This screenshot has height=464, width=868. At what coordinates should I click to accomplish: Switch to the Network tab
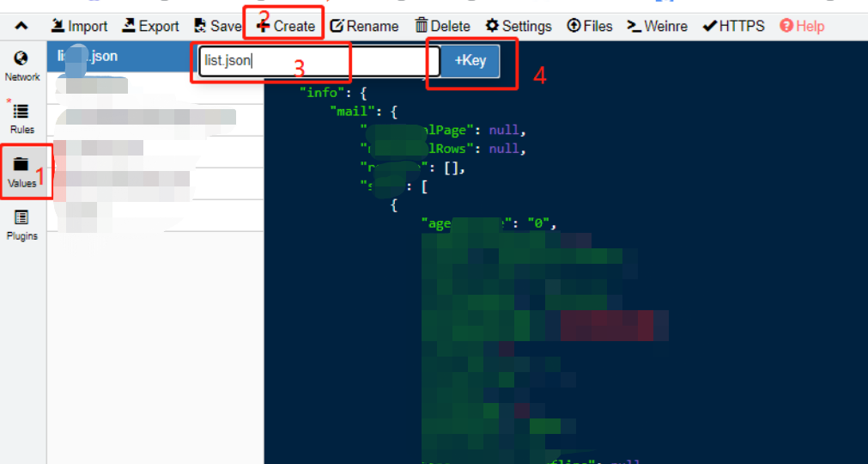(22, 66)
